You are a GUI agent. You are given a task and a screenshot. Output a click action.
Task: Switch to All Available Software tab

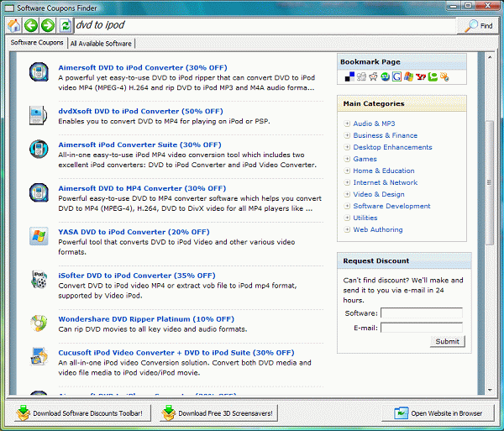pos(101,44)
